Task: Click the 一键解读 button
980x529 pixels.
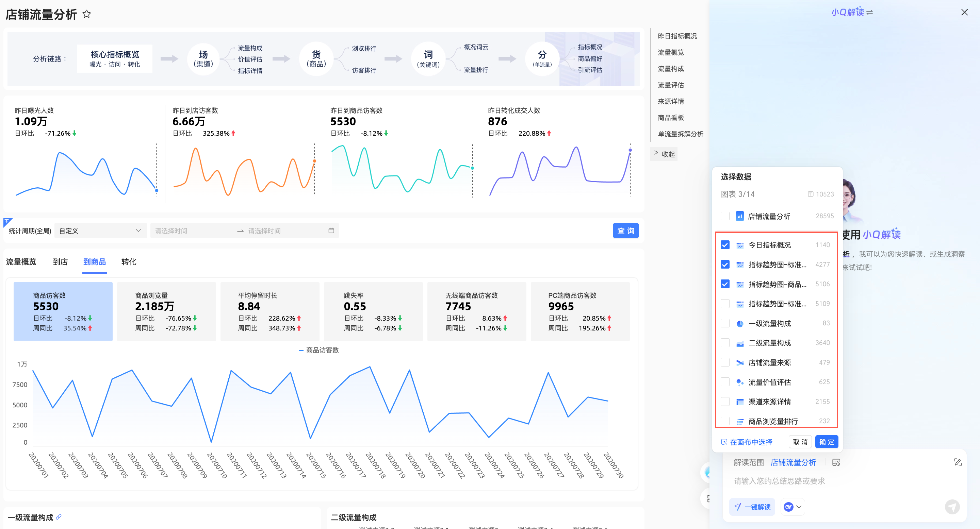Action: tap(752, 507)
